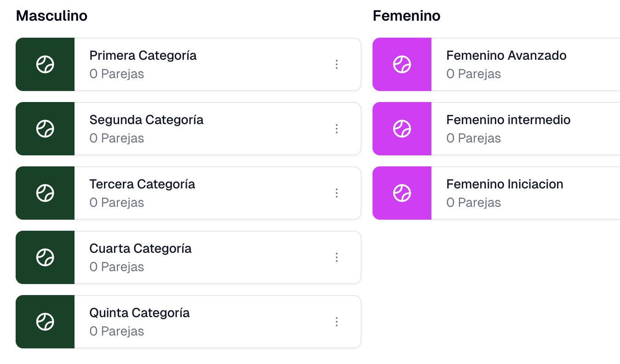
Task: Click the ball icon for Quinta Categoría
Action: click(45, 322)
